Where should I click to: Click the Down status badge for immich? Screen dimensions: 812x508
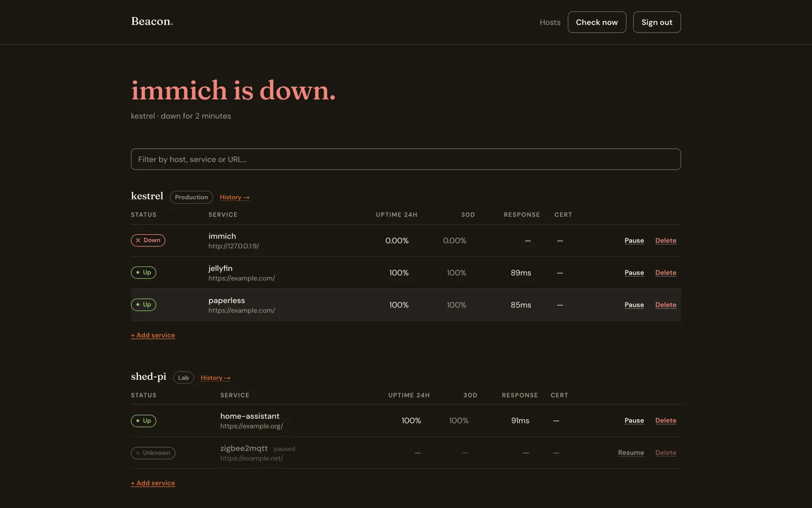point(148,240)
